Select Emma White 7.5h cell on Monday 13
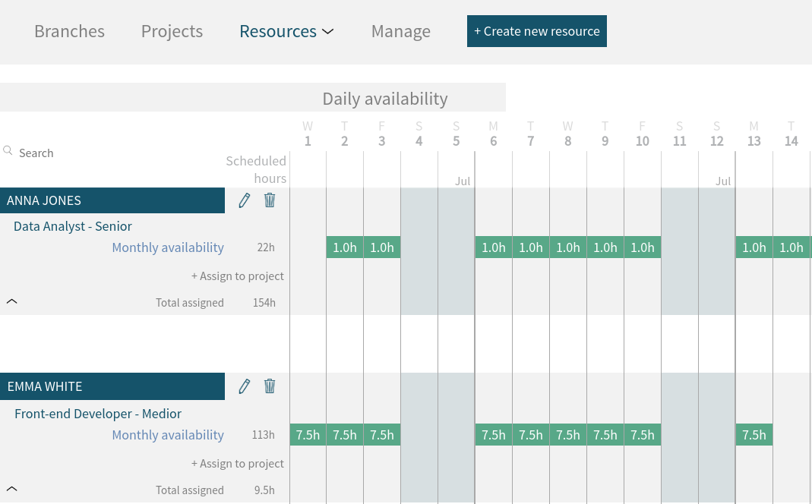812x504 pixels. (754, 435)
